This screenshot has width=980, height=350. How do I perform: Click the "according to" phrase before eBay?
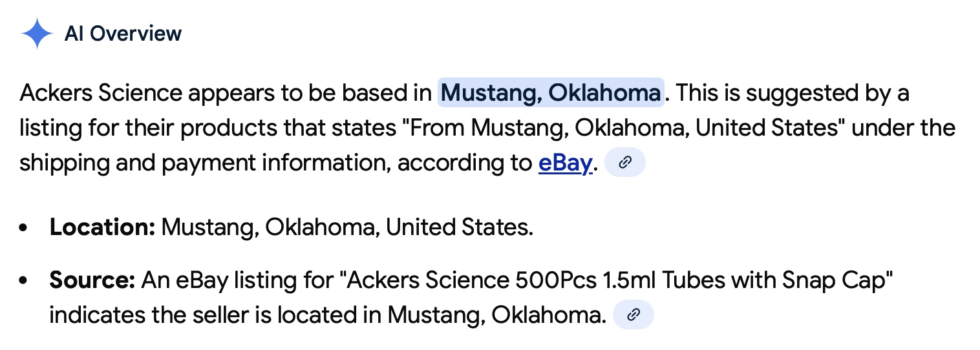[465, 163]
